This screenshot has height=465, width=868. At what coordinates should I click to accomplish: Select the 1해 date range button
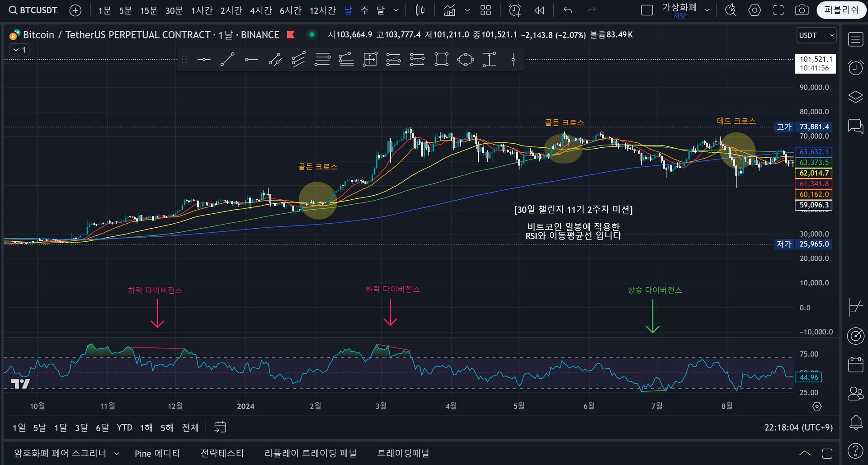[x=146, y=427]
